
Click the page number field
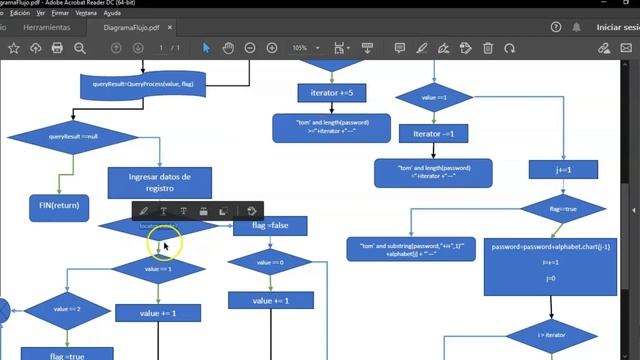[x=161, y=48]
